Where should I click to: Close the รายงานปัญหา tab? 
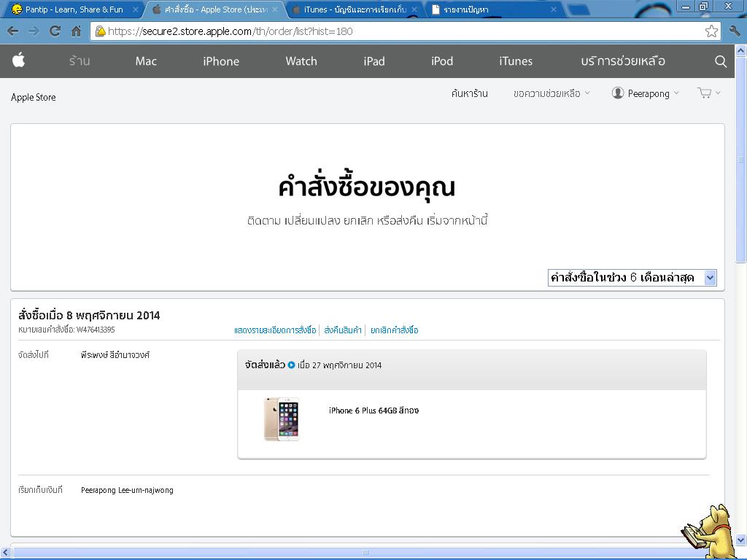tap(554, 9)
